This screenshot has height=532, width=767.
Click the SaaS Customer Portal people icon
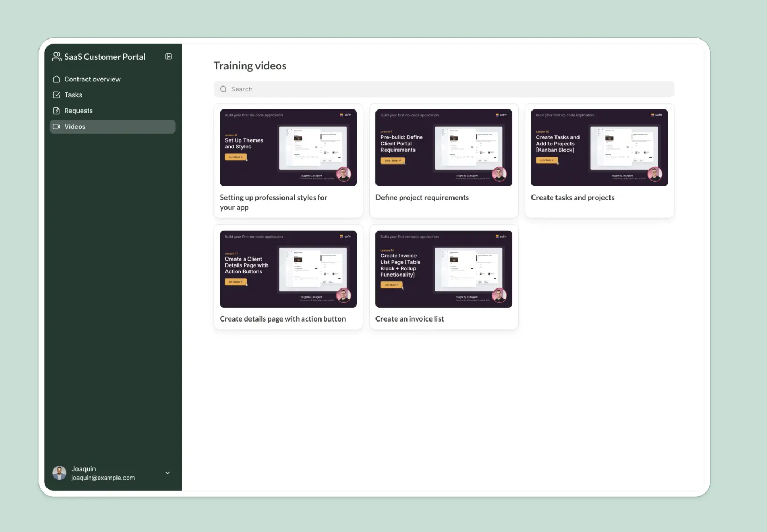pyautogui.click(x=57, y=56)
